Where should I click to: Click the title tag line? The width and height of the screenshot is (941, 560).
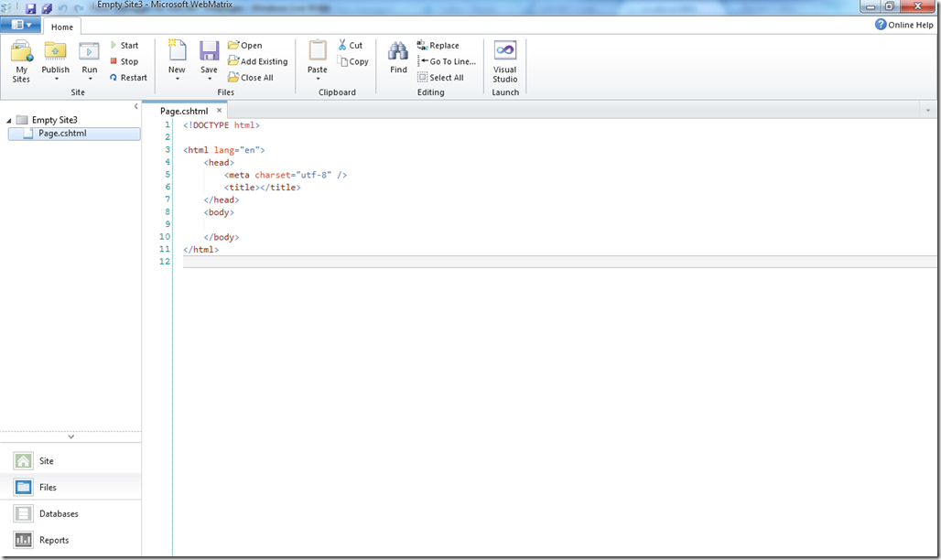(263, 188)
